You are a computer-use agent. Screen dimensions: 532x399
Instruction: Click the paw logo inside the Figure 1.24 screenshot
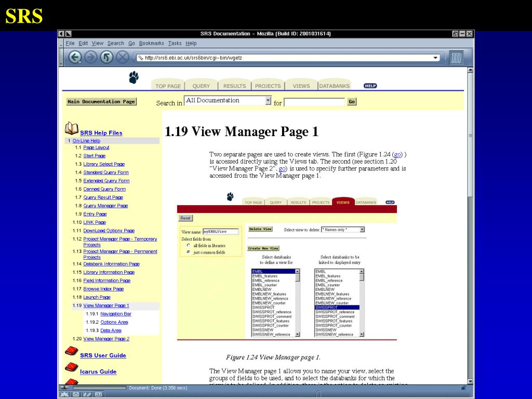pos(230,197)
